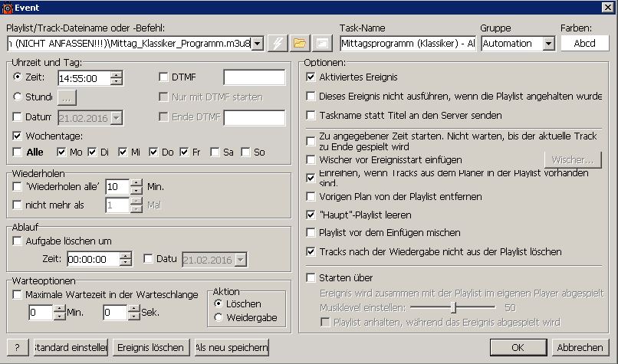Click the question mark help button

tap(19, 347)
